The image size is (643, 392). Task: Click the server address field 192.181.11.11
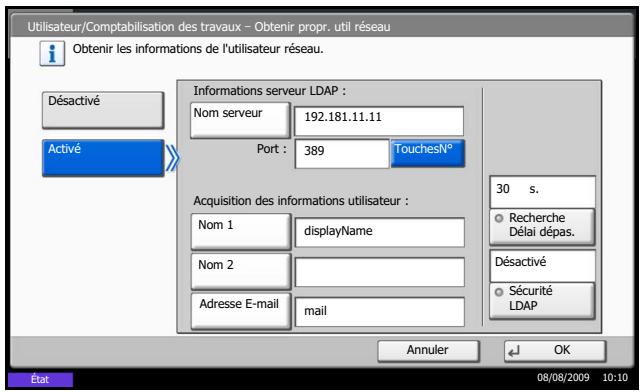pos(379,121)
